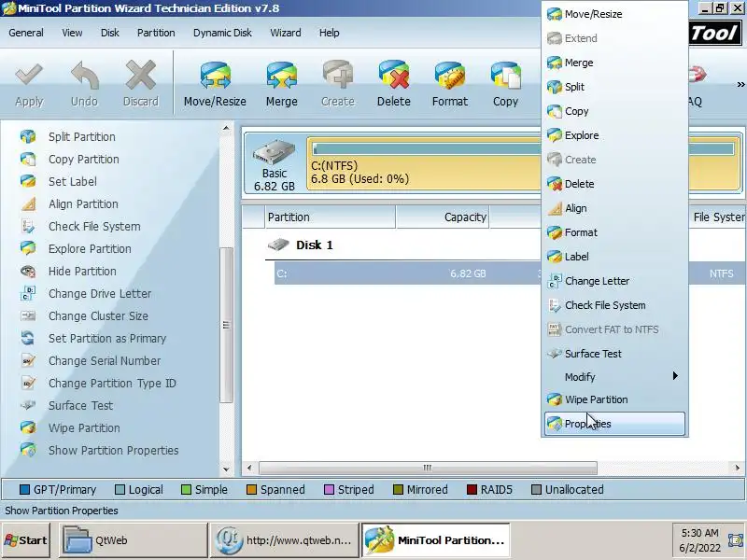Open the Dynamic Disk menu
The width and height of the screenshot is (747, 560).
click(222, 33)
